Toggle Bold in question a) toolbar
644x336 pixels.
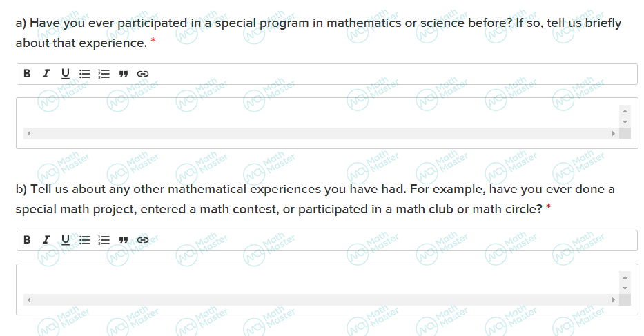[x=27, y=74]
